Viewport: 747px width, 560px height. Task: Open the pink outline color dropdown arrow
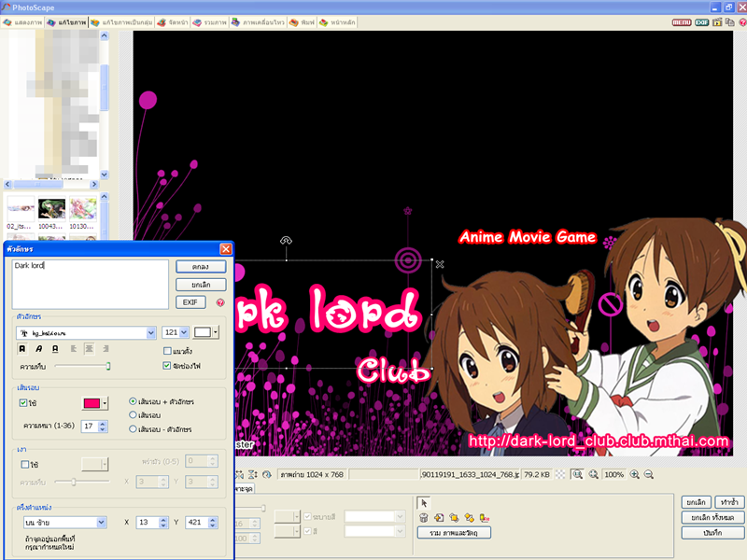105,403
